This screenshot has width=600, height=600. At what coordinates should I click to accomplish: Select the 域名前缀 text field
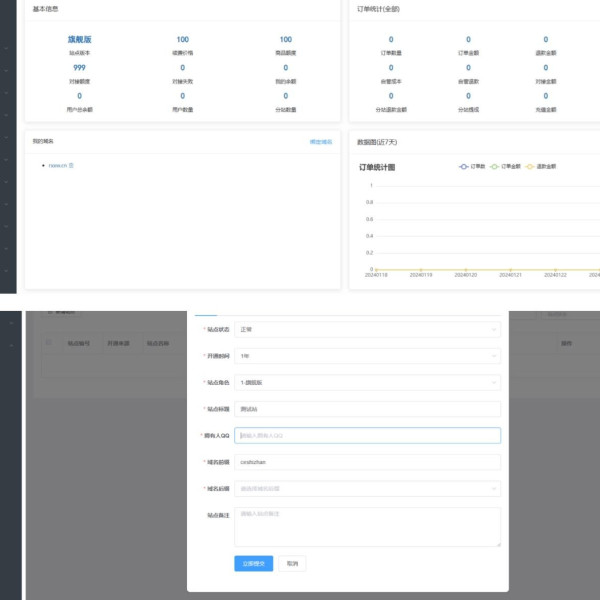pos(366,462)
